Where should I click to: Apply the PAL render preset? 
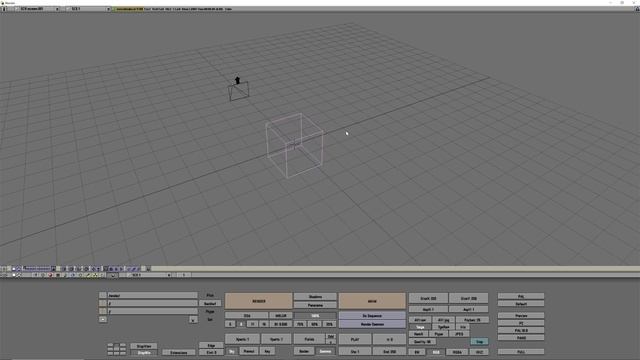[521, 296]
